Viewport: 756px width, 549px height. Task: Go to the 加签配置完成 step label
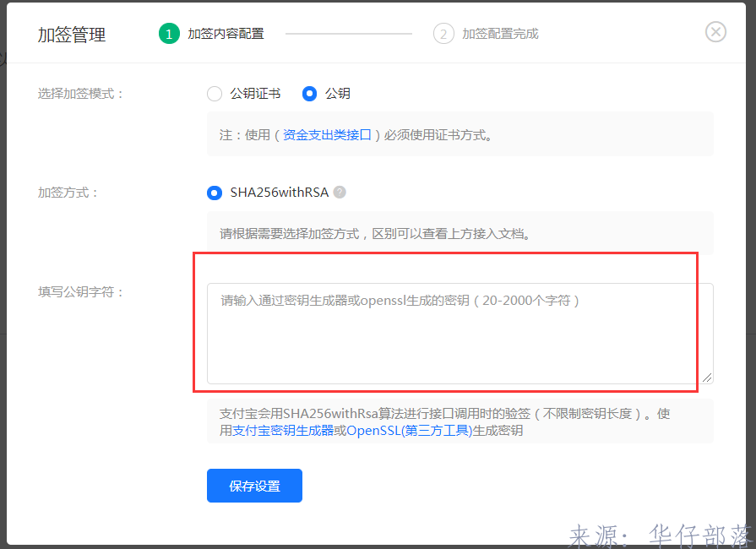pos(500,34)
